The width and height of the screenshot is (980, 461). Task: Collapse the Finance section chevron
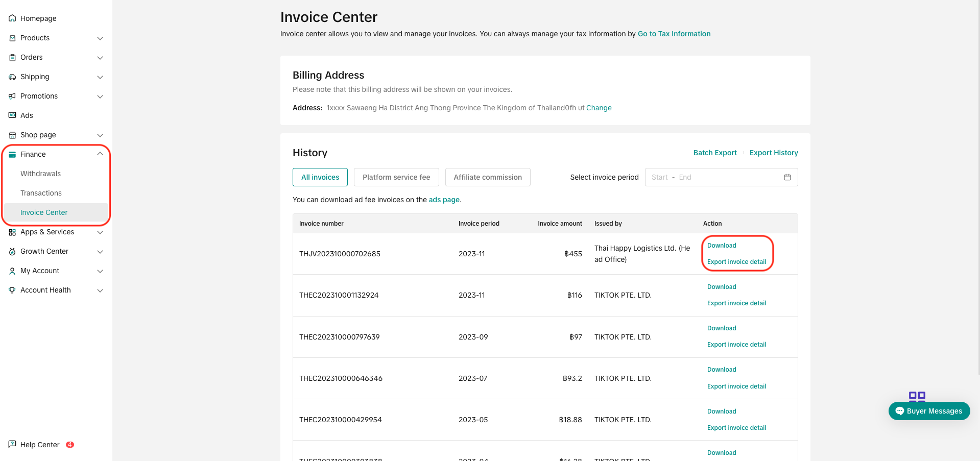[x=100, y=154]
